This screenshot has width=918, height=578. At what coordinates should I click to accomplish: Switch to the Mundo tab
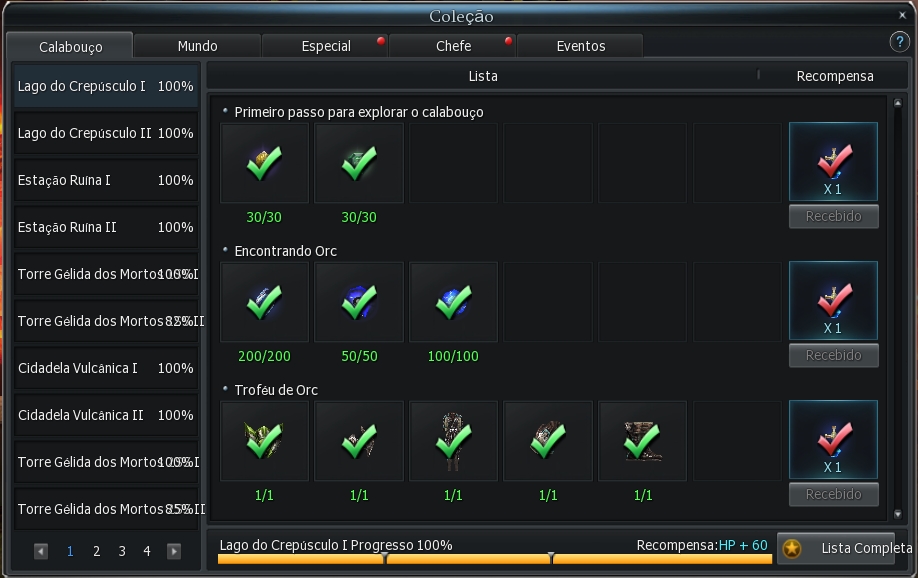pos(197,46)
